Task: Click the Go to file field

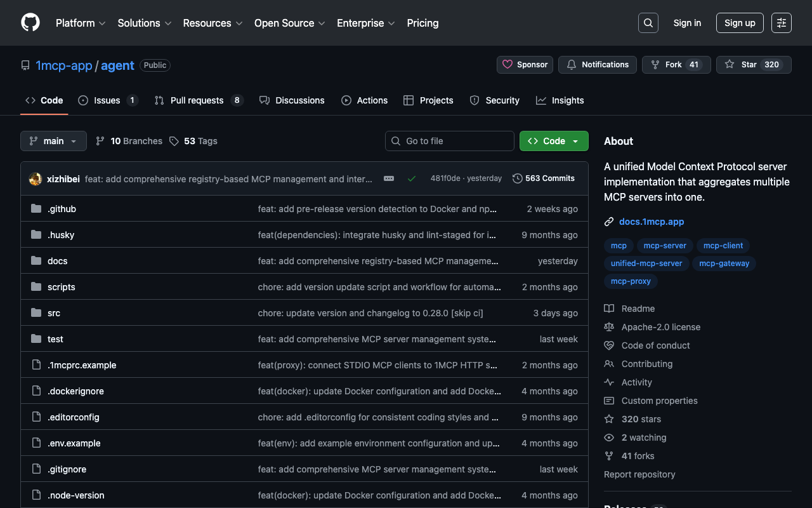Action: (449, 141)
